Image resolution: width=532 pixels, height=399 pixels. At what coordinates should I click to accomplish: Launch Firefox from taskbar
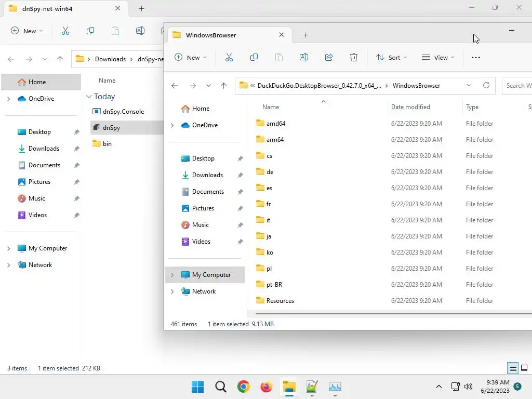click(x=267, y=387)
